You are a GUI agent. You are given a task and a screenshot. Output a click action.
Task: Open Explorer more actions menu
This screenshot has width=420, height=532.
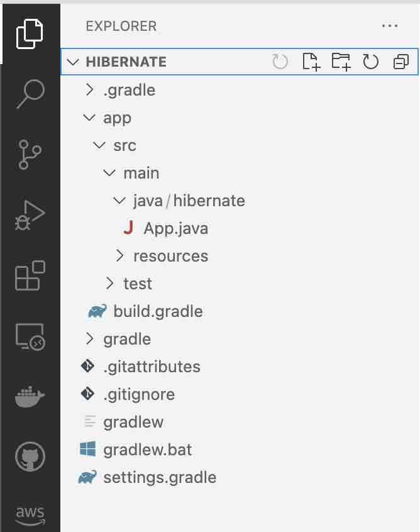390,26
